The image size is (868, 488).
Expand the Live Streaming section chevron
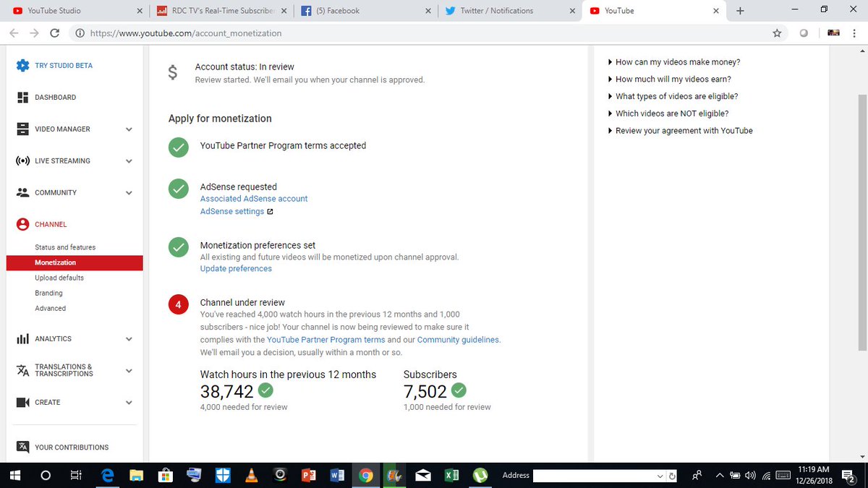tap(129, 161)
